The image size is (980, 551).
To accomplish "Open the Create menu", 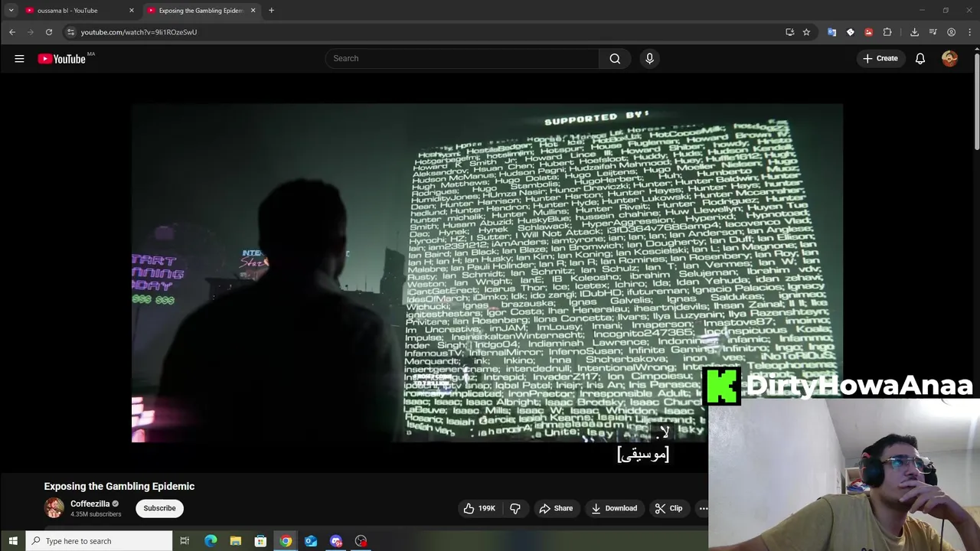I will point(880,58).
